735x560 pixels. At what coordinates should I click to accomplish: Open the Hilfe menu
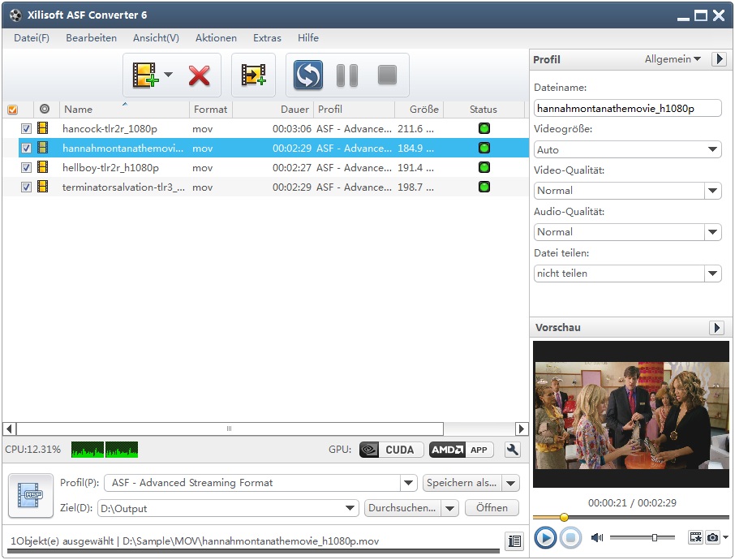308,38
